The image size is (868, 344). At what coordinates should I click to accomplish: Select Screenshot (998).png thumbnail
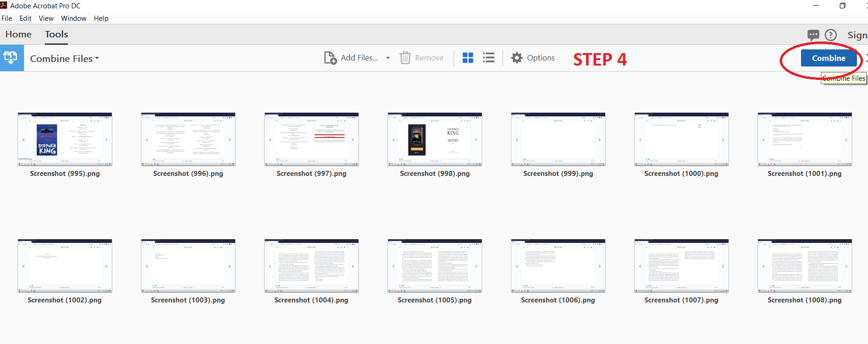pos(435,139)
